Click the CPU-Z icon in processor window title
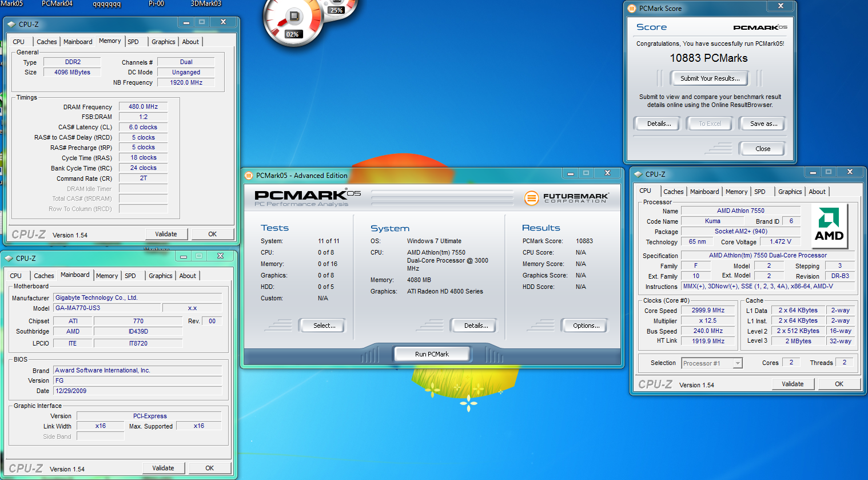The image size is (868, 480). [x=638, y=174]
